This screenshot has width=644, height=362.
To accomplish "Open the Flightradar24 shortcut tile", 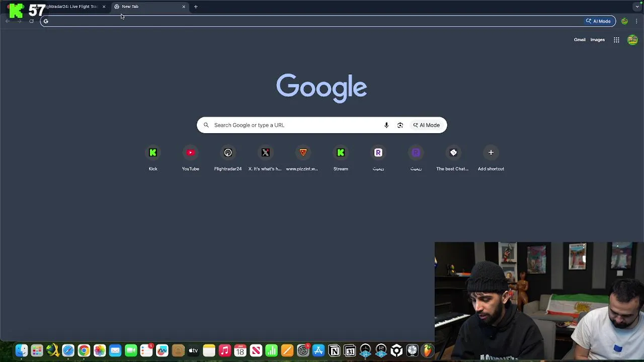I will 228,158.
